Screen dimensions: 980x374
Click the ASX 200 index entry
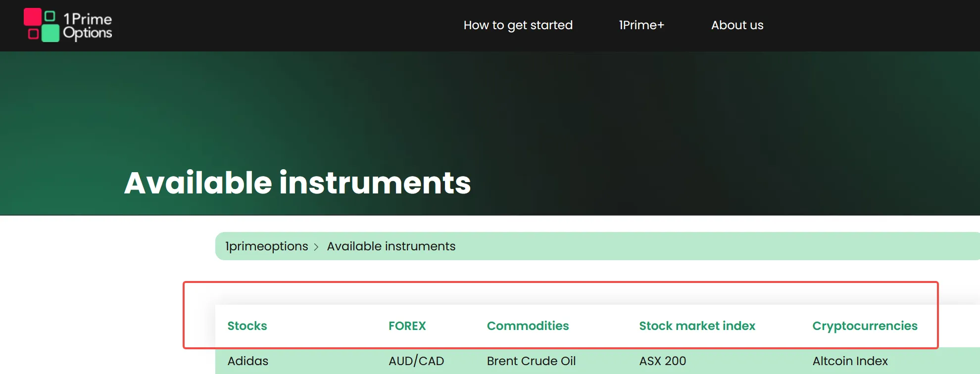point(662,361)
